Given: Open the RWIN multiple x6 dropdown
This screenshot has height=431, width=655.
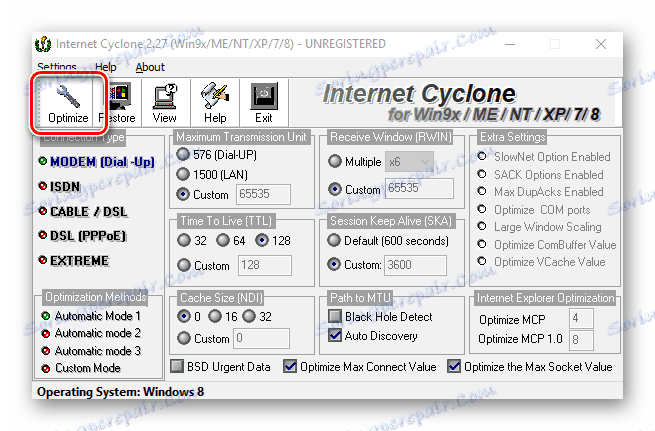Looking at the screenshot, I should 409,162.
